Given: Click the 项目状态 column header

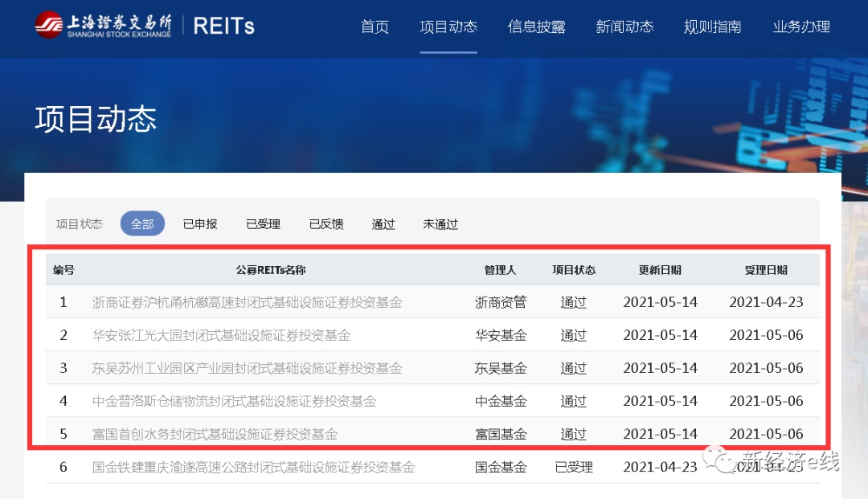Looking at the screenshot, I should pos(574,270).
